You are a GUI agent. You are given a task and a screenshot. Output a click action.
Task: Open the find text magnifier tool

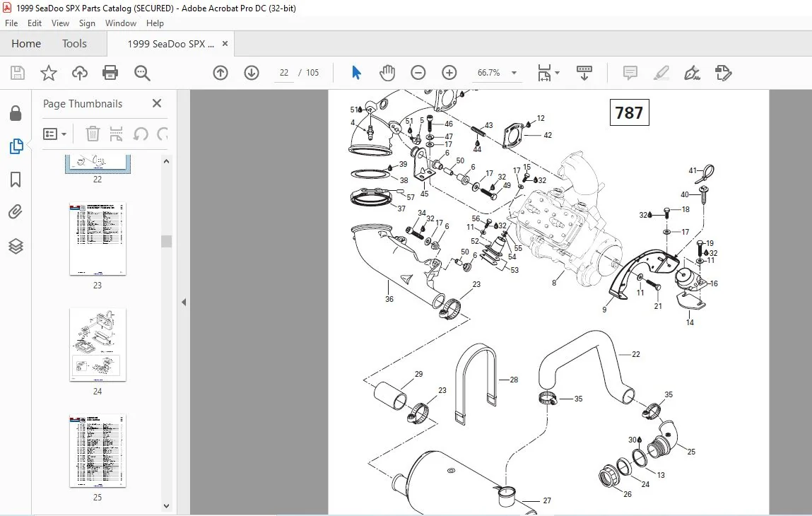142,73
